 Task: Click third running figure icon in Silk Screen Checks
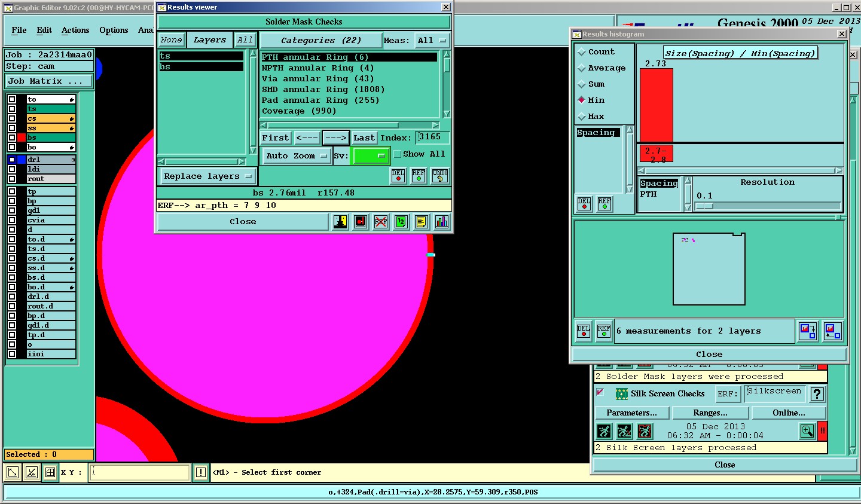[645, 431]
